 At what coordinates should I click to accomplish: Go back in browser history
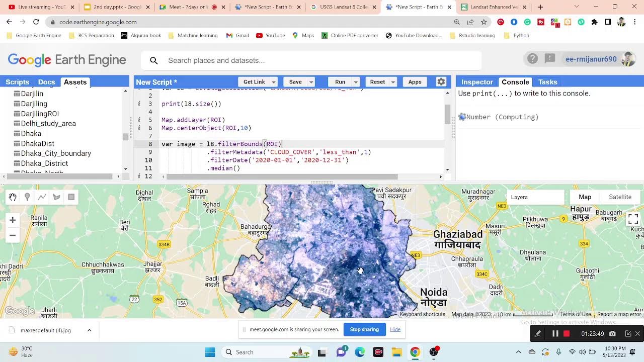(x=9, y=22)
